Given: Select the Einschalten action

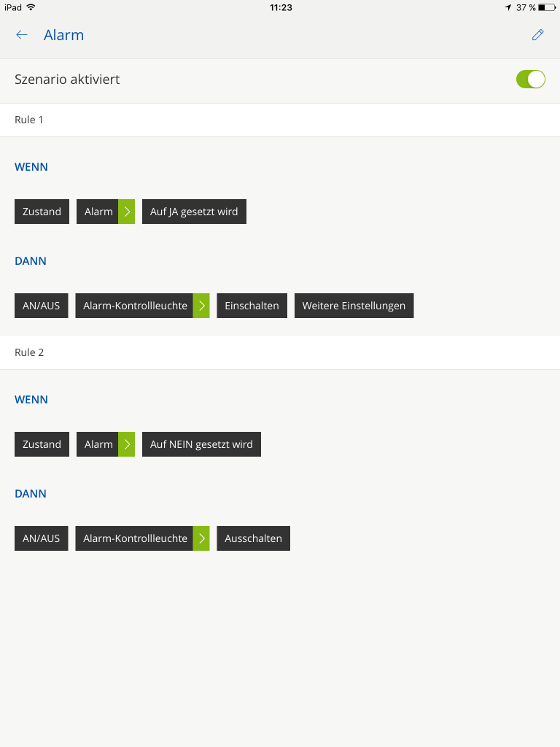Looking at the screenshot, I should click(252, 306).
